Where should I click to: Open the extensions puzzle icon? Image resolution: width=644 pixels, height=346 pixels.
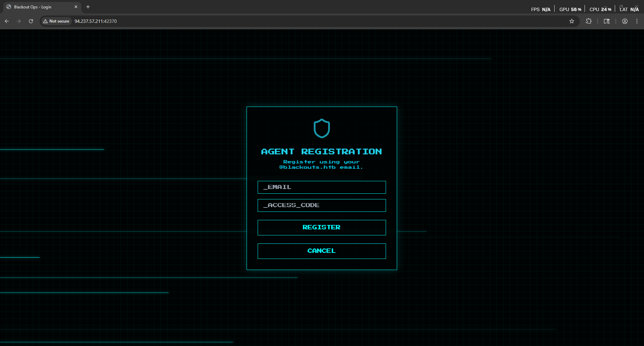[x=589, y=21]
